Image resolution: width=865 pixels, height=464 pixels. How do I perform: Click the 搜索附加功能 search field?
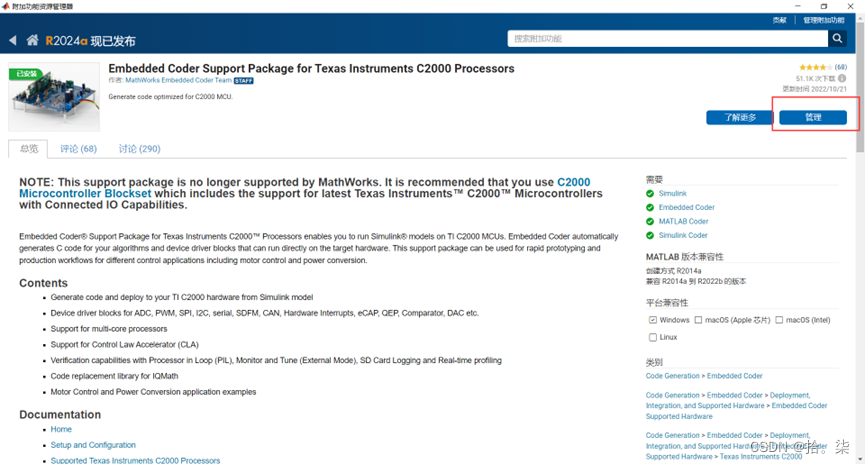[668, 38]
